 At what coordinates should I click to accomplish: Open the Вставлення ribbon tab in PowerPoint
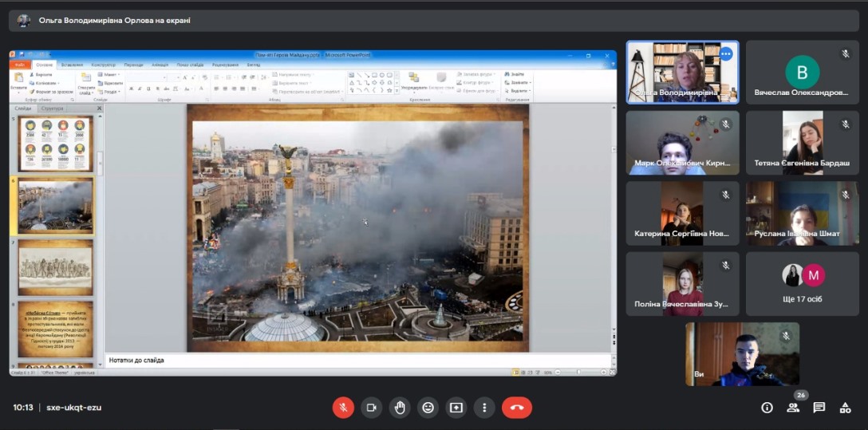tap(72, 65)
